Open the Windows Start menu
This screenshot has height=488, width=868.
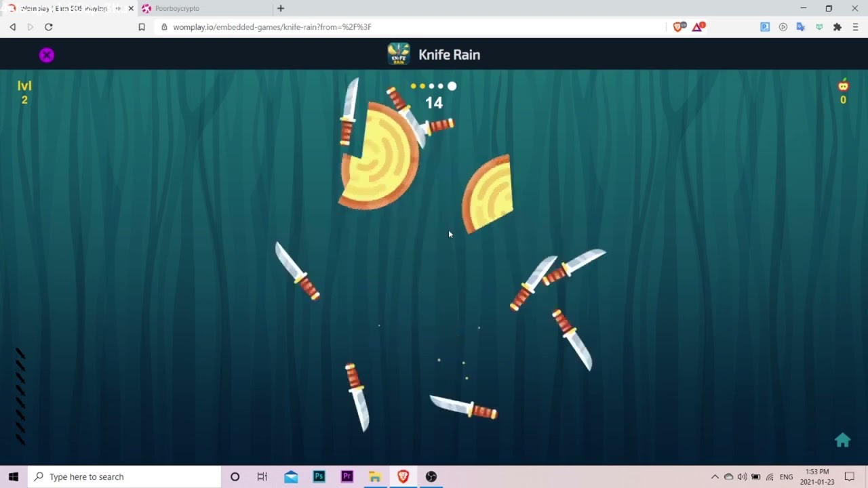[x=14, y=476]
